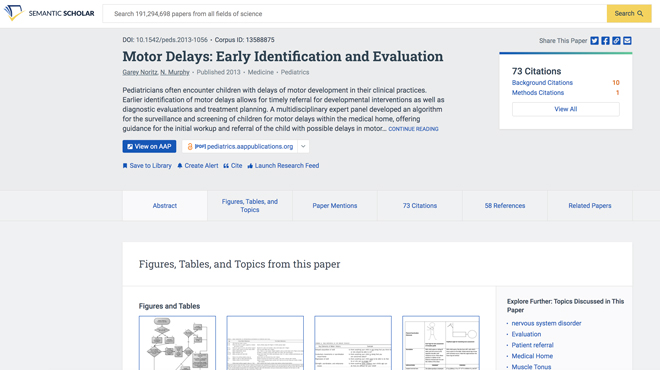This screenshot has width=660, height=370.
Task: Switch to Figures, Tables, and Topics tab
Action: pyautogui.click(x=250, y=205)
